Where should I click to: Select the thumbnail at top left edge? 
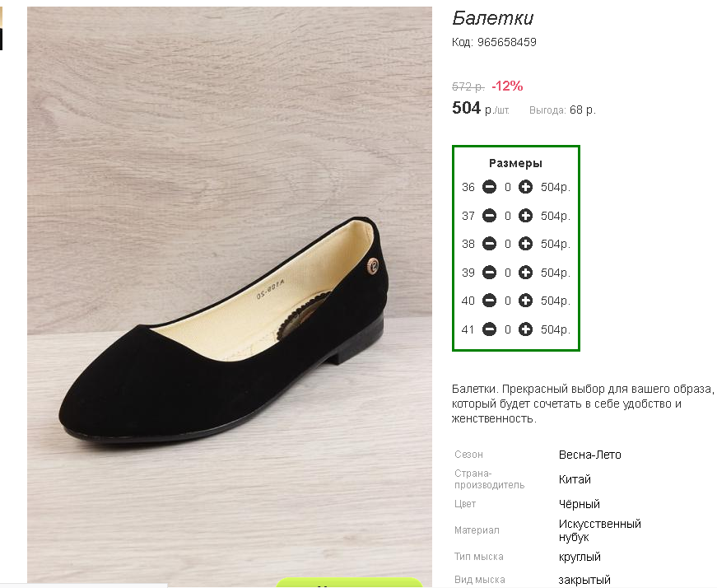[x=2, y=28]
